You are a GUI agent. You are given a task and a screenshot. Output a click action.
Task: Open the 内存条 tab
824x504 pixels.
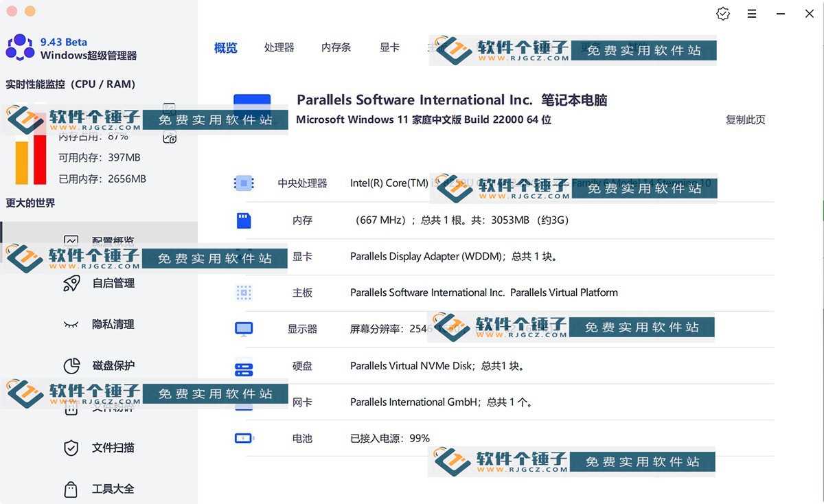[336, 47]
